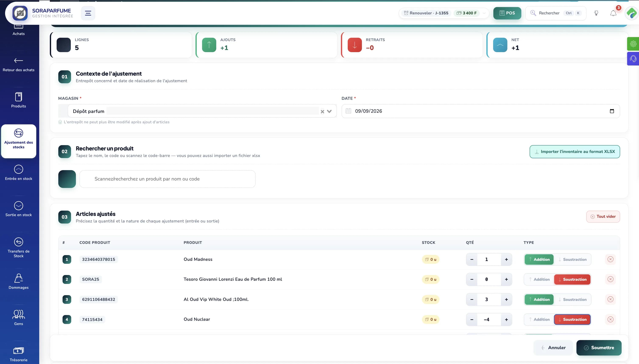Remove the Oud Madness row
This screenshot has height=364, width=639.
[611, 259]
